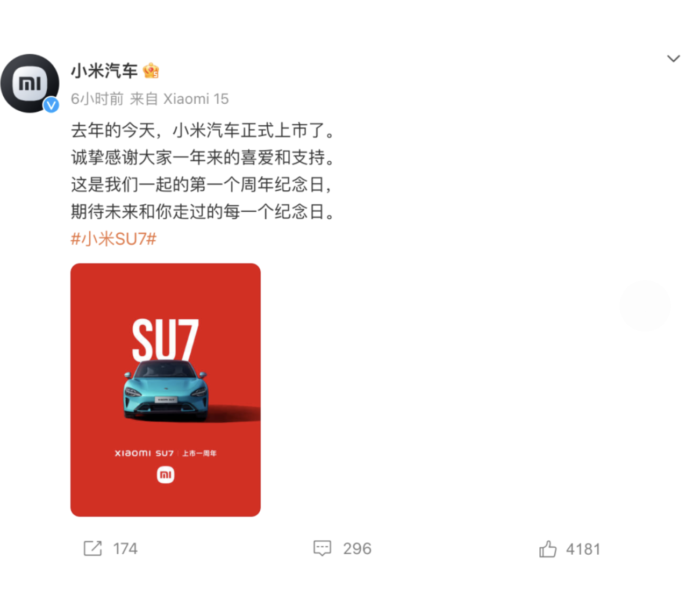Click the repost share icon

point(92,548)
